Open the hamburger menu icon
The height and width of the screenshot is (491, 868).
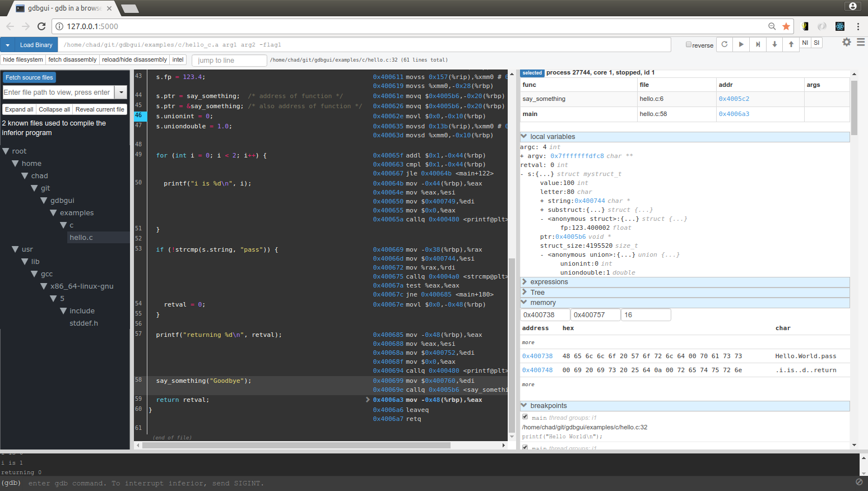[x=861, y=42]
